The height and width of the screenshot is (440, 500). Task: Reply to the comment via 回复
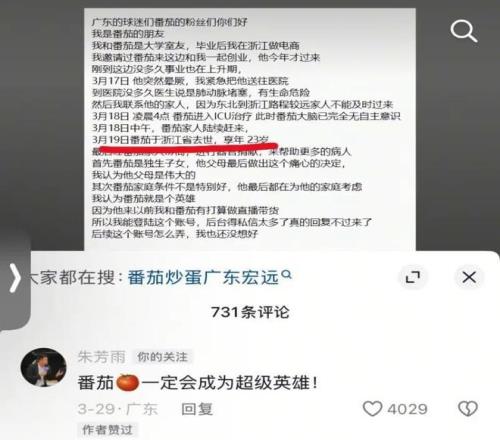coord(197,409)
